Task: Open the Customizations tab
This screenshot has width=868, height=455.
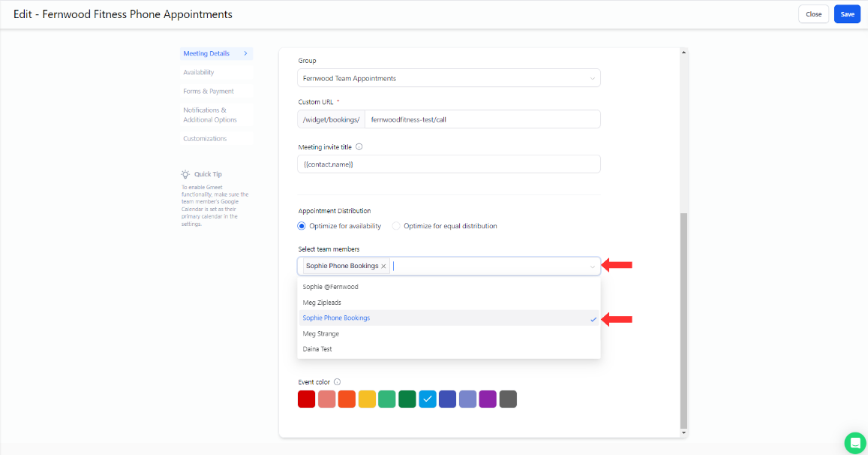Action: [217, 139]
